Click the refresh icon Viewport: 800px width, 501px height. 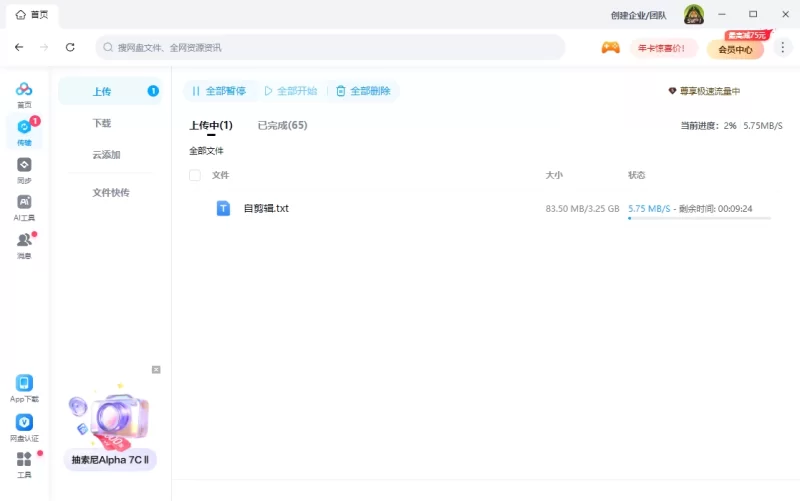70,47
